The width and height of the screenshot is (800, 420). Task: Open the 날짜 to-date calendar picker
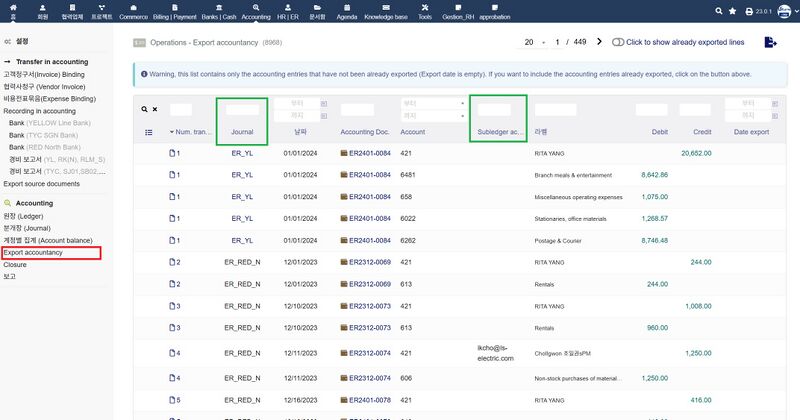pos(324,116)
